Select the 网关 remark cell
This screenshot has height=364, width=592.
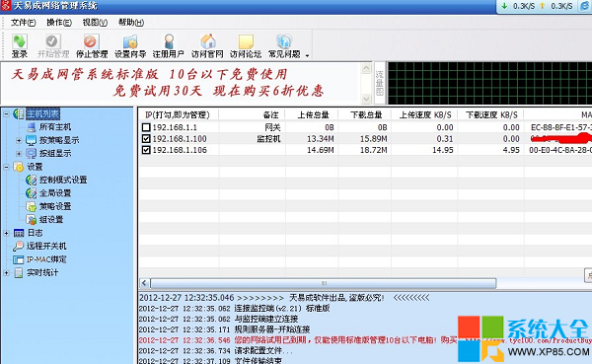pos(272,127)
